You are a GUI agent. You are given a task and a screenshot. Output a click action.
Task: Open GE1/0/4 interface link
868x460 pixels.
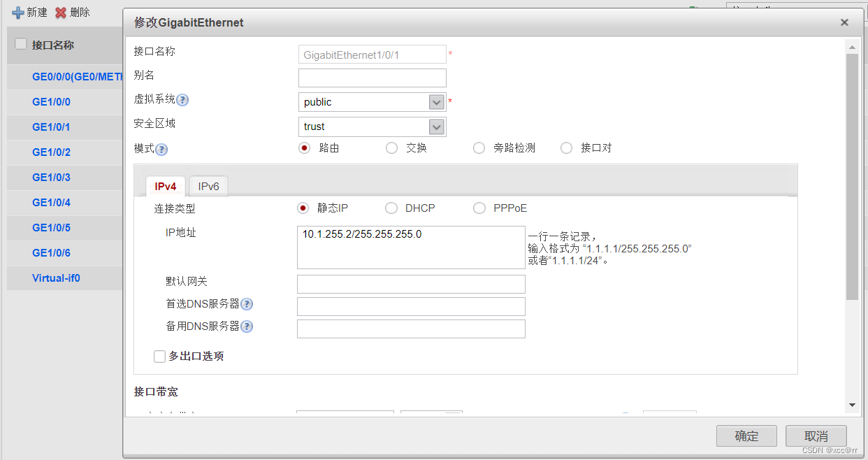[51, 202]
